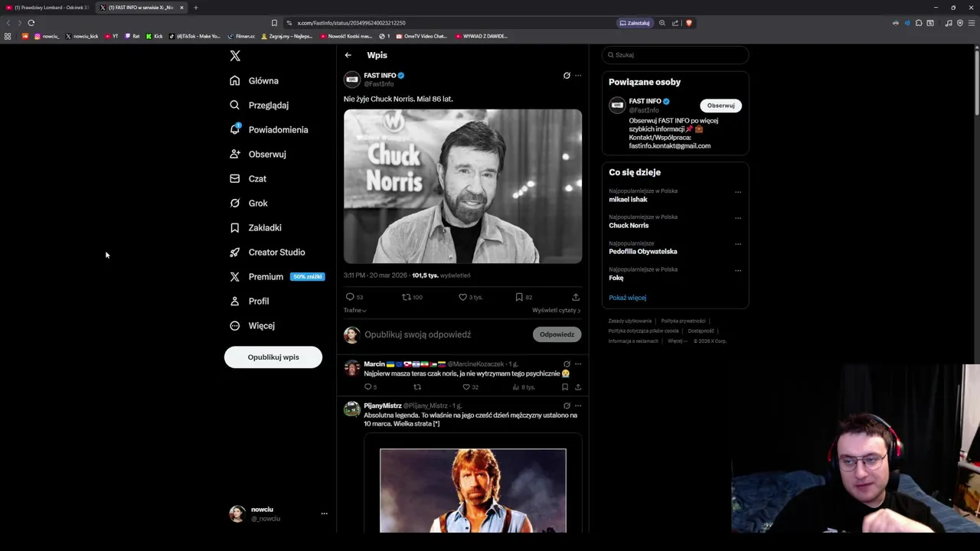Close the FAST INFO browser tab
This screenshot has width=980, height=551.
tap(181, 8)
